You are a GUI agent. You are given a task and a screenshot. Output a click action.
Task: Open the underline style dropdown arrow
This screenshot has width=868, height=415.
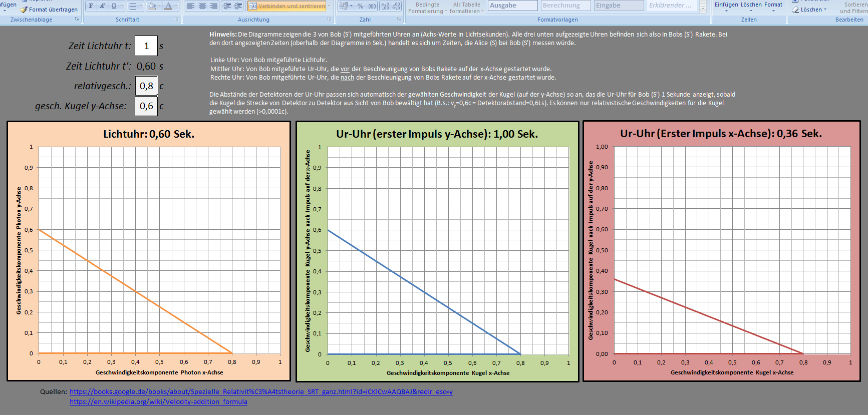[122, 6]
